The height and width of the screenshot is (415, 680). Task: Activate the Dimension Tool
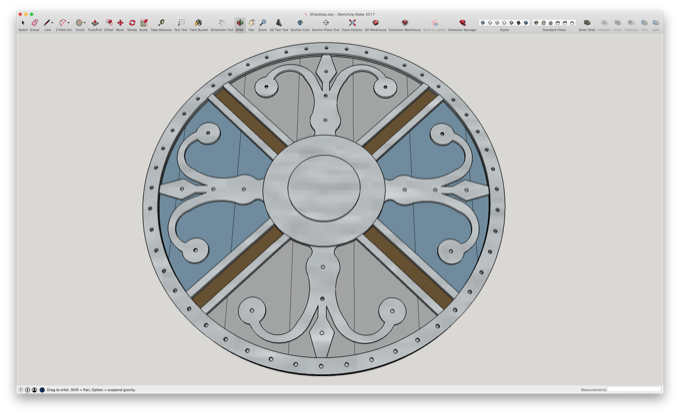tap(222, 23)
